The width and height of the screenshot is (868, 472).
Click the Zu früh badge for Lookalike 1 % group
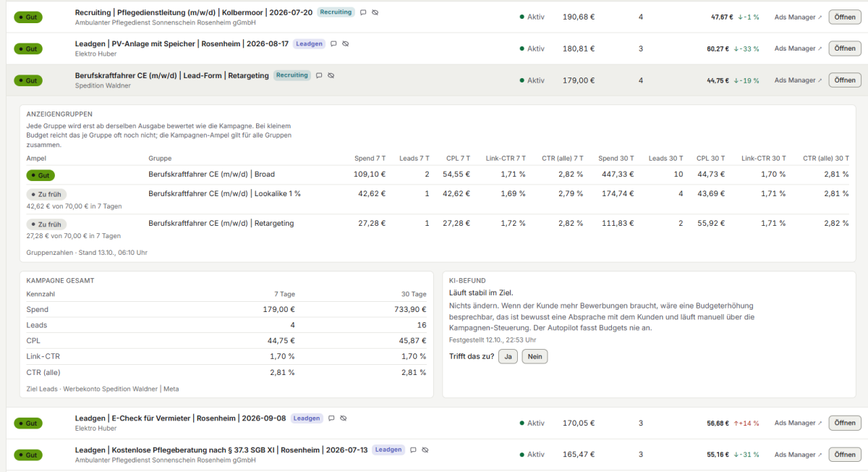[x=46, y=195]
